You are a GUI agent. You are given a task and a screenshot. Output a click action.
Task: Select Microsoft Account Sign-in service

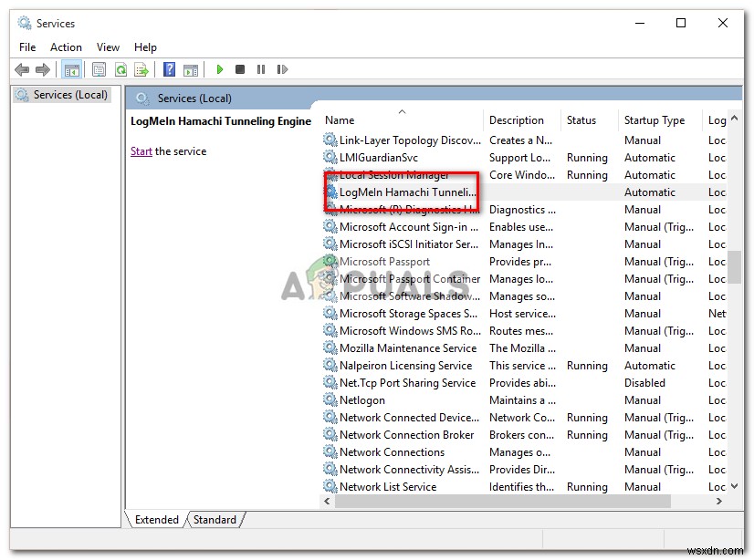[524, 227]
